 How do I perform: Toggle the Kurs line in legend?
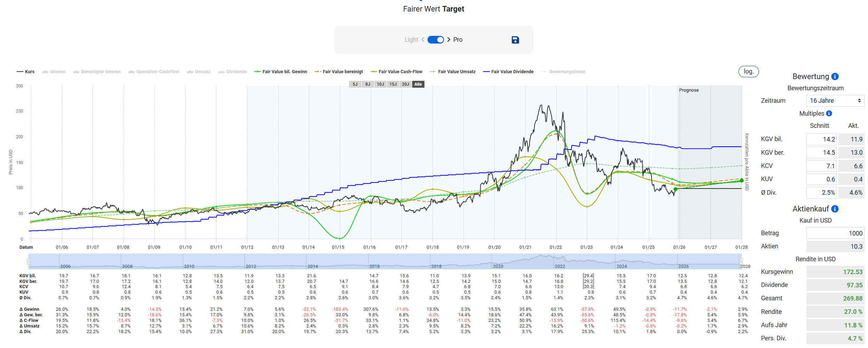pos(26,72)
